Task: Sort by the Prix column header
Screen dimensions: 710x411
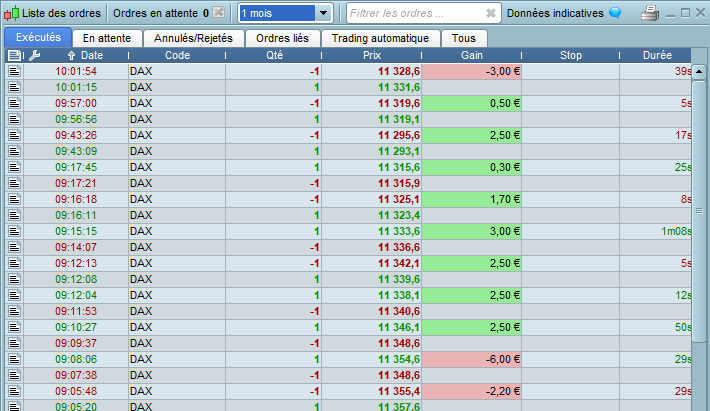Action: [372, 55]
